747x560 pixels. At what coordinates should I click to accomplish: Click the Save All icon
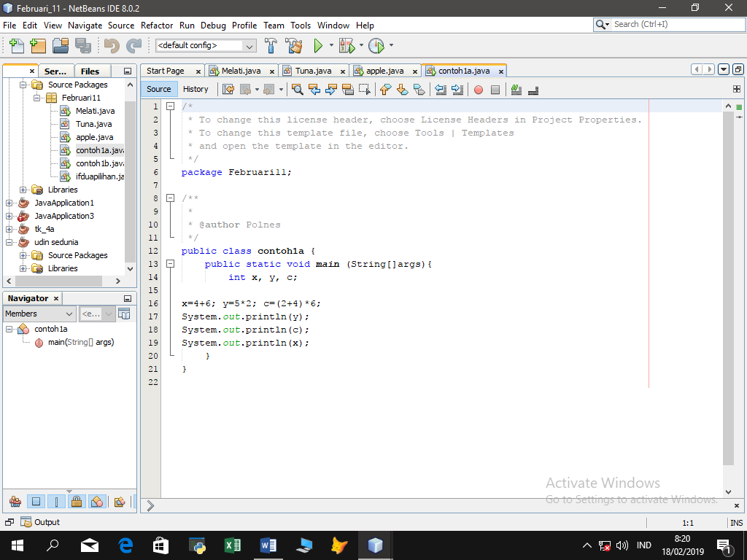point(82,45)
